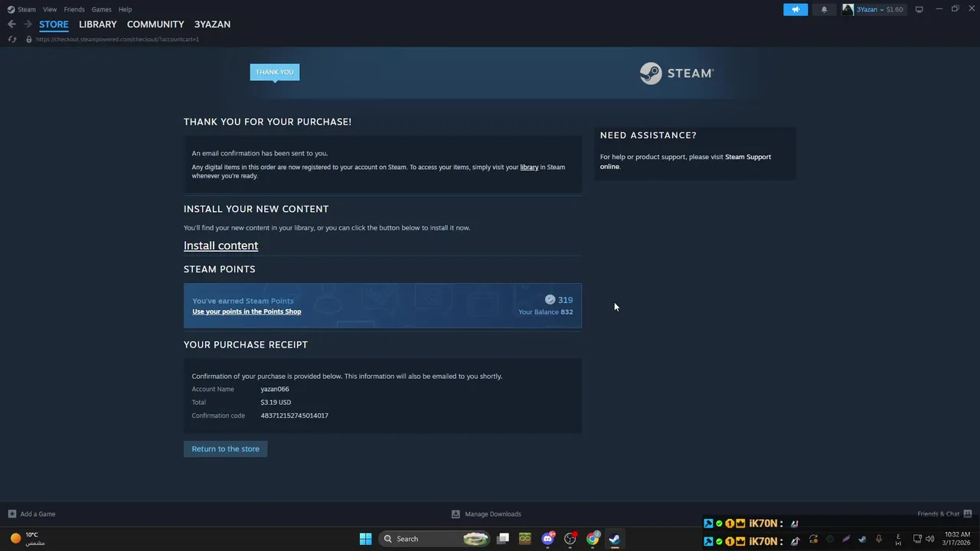Open the Steam announcements megaphone button

tap(795, 9)
